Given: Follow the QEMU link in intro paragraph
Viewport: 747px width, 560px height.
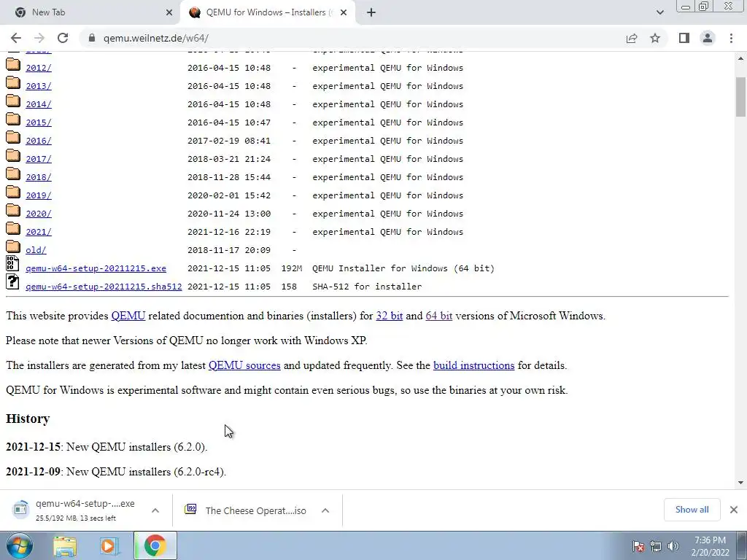Looking at the screenshot, I should 128,316.
